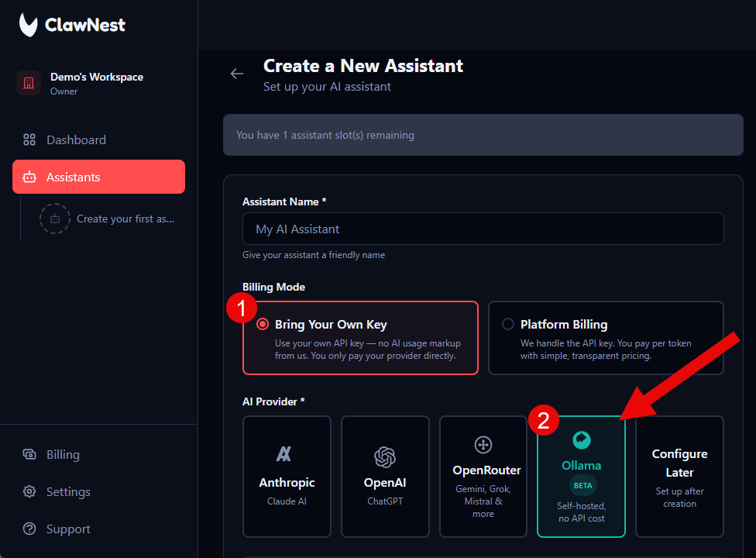Open the Dashboard sidebar item

point(77,139)
